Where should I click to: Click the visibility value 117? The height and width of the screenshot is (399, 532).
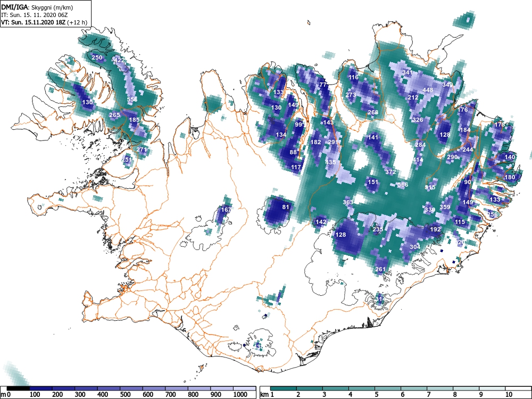point(296,167)
